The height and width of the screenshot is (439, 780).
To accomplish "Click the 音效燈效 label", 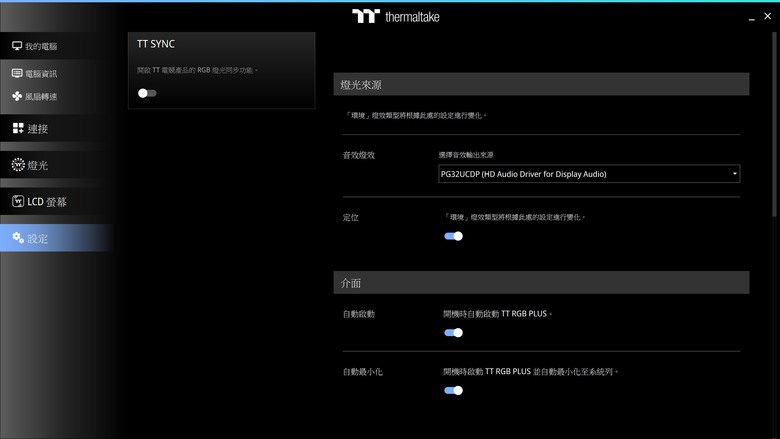I will (x=359, y=155).
